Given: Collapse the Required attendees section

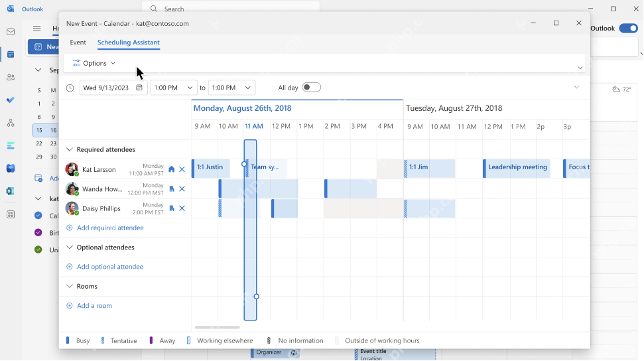Looking at the screenshot, I should click(70, 149).
